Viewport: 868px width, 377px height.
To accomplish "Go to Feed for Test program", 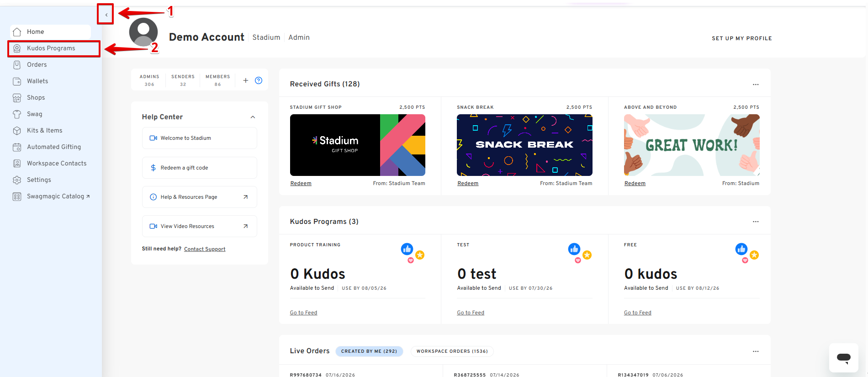I will [x=471, y=313].
